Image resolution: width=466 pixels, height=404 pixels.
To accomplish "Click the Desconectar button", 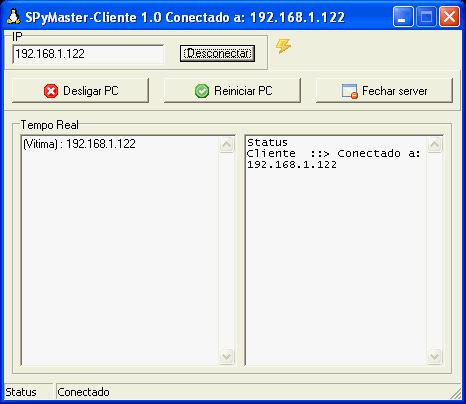I will point(217,53).
